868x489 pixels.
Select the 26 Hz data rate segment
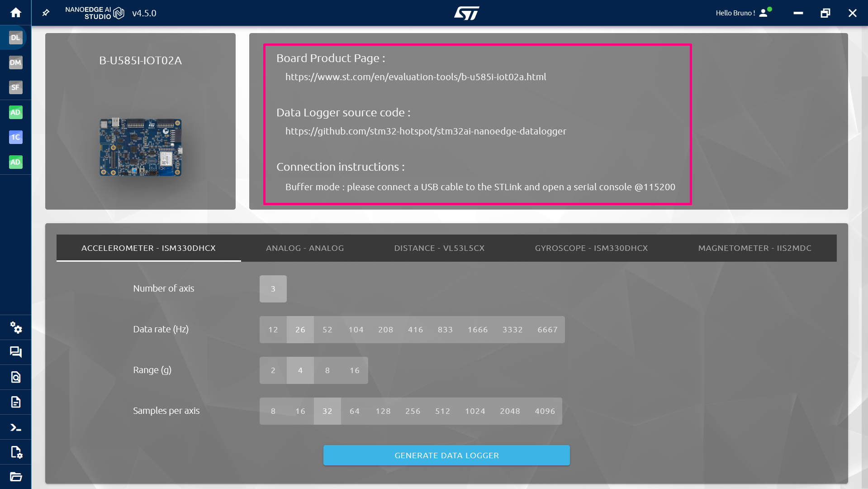pos(300,329)
